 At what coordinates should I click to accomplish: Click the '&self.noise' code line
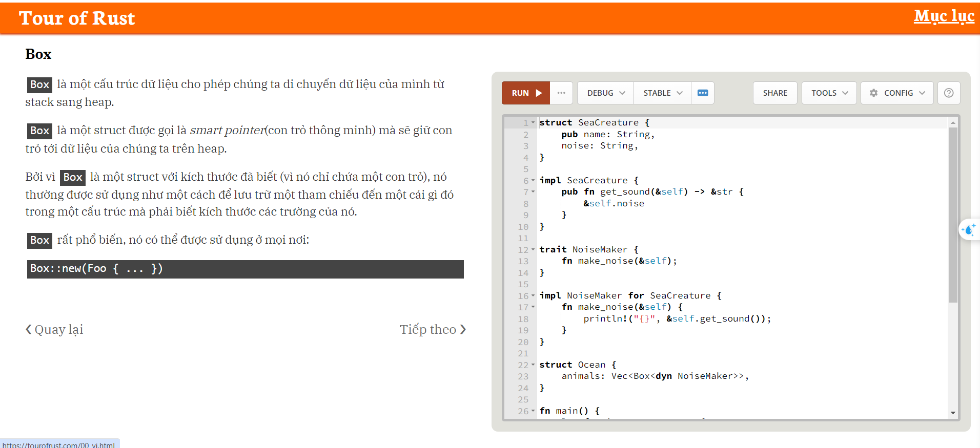tap(614, 204)
